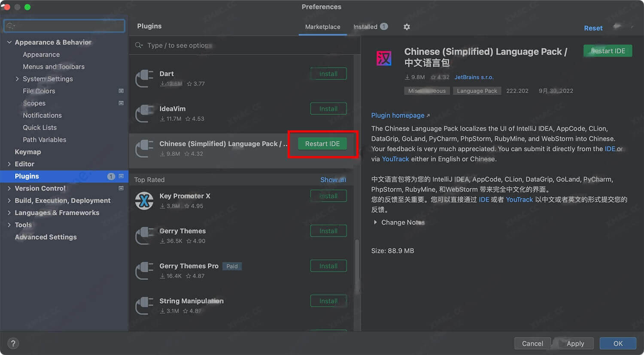
Task: Click Show all in Top Rated
Action: tap(333, 180)
